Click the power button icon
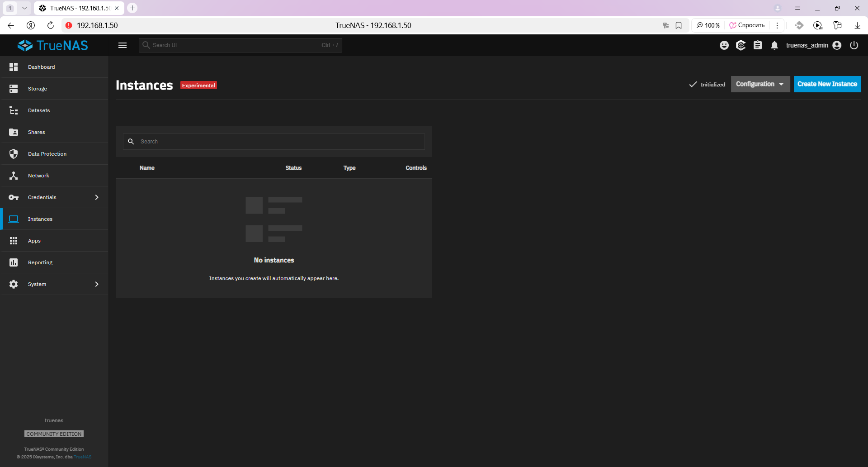The image size is (868, 467). pos(854,45)
